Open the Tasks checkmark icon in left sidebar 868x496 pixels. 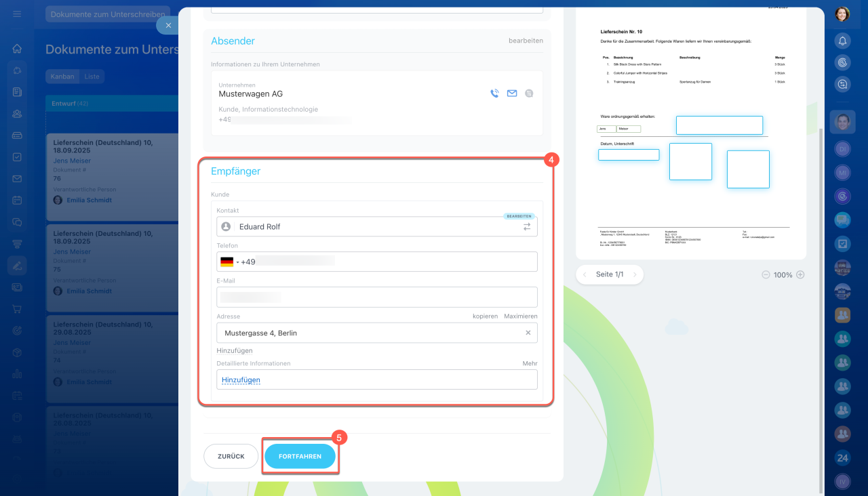(17, 157)
